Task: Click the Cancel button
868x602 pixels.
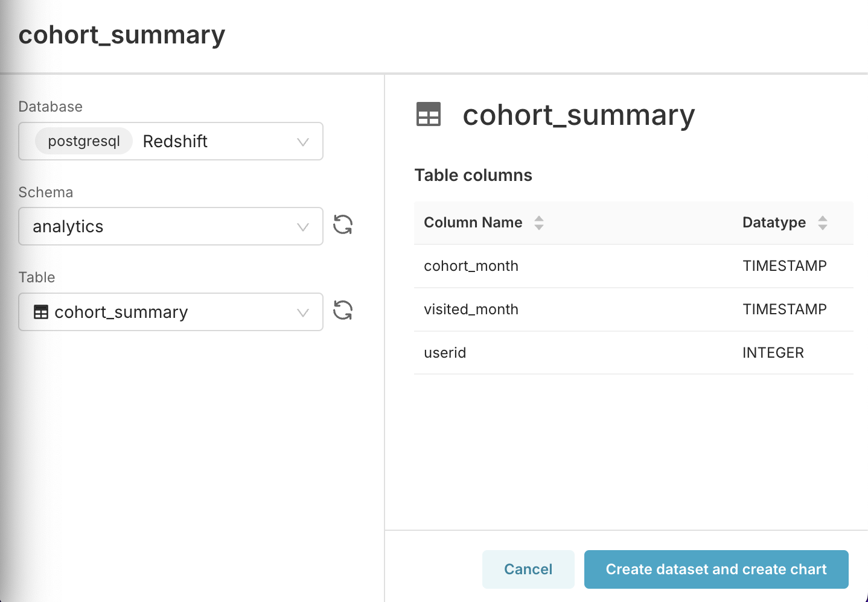Action: (x=528, y=569)
